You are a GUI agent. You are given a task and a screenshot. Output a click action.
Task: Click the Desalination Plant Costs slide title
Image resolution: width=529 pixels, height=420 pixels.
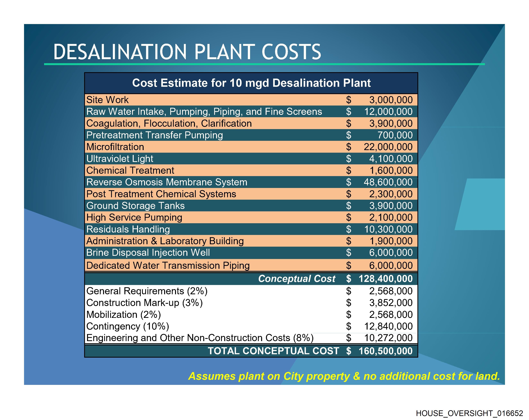pyautogui.click(x=187, y=52)
